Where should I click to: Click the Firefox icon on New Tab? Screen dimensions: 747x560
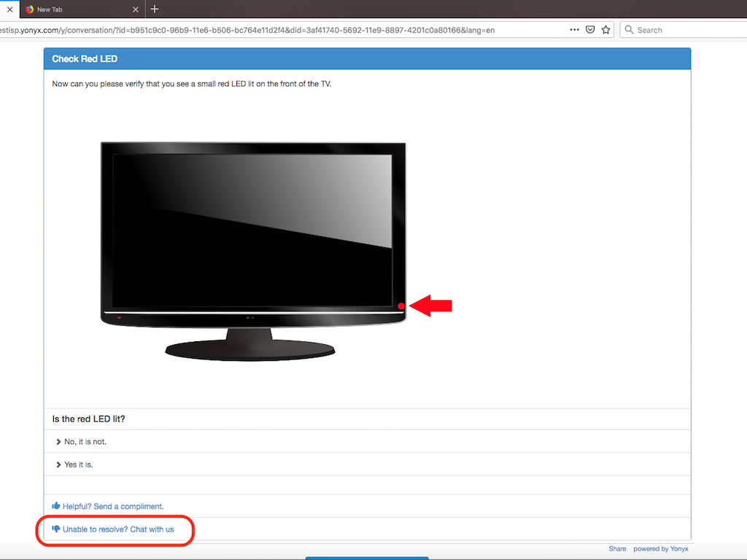(x=29, y=9)
